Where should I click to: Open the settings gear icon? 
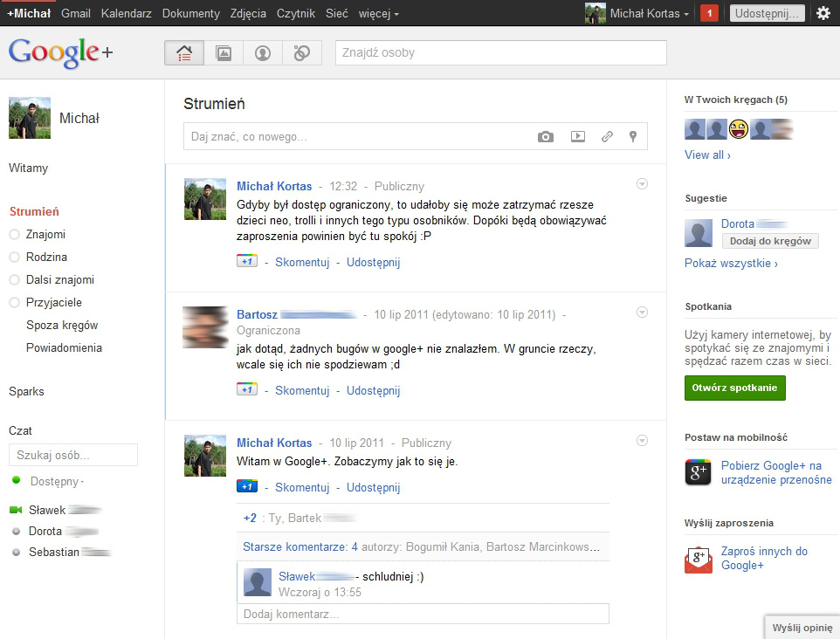[x=823, y=13]
